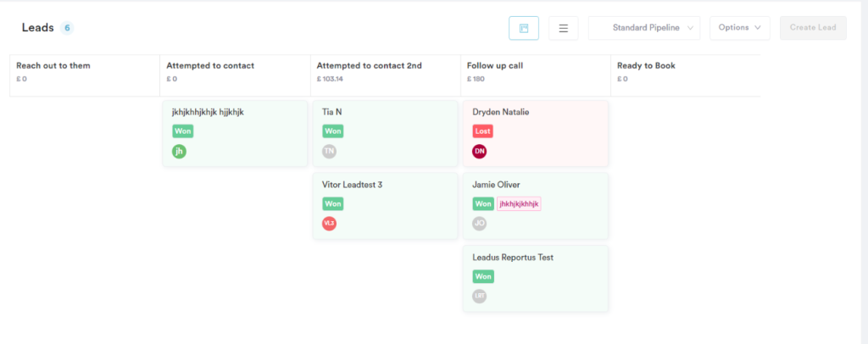Switch to list view

563,28
